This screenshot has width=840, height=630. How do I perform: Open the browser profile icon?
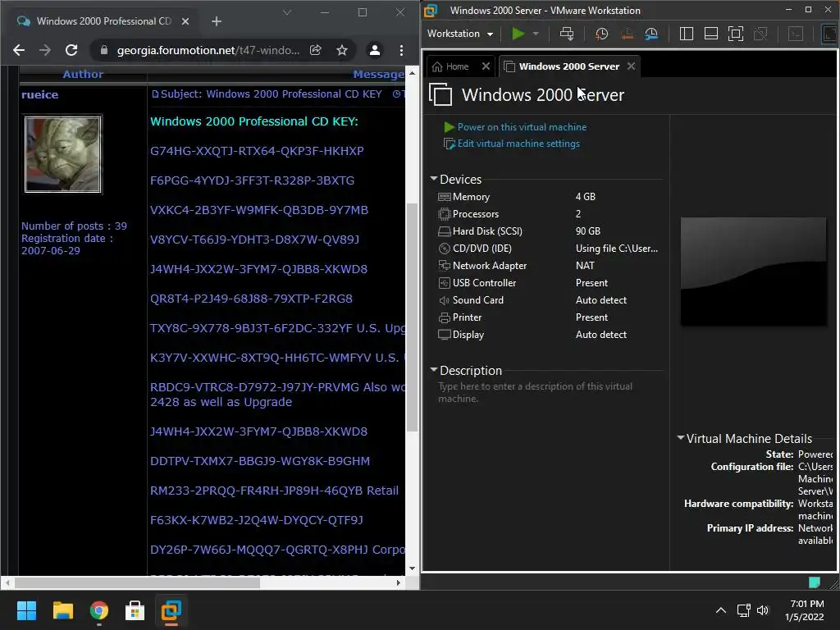(374, 50)
